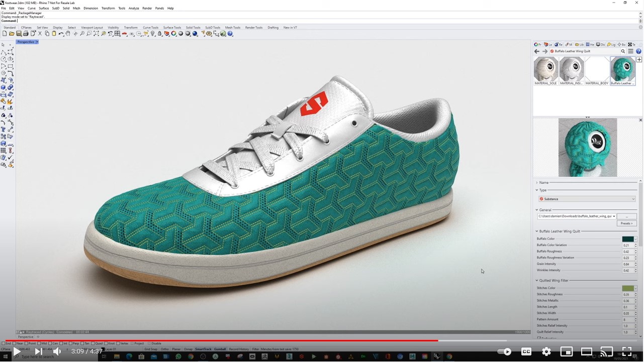This screenshot has height=362, width=644.
Task: Click the Stitches Color olive swatch
Action: pyautogui.click(x=628, y=288)
